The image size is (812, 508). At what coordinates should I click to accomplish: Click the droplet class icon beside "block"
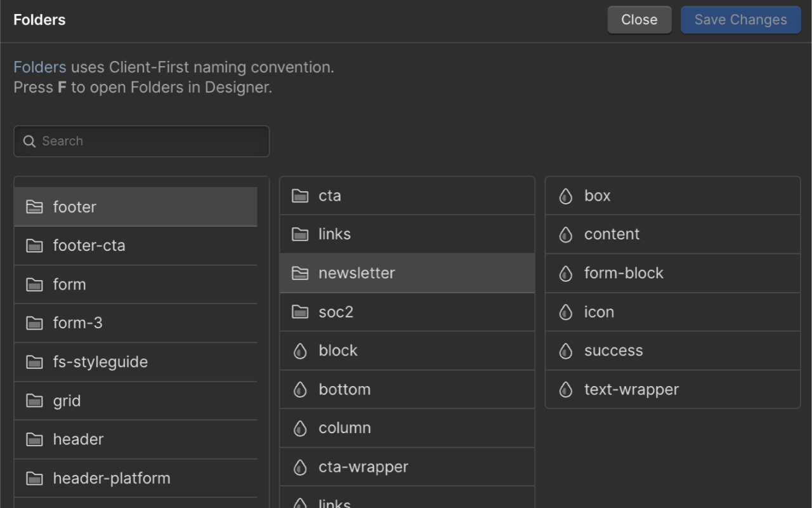[x=299, y=351]
